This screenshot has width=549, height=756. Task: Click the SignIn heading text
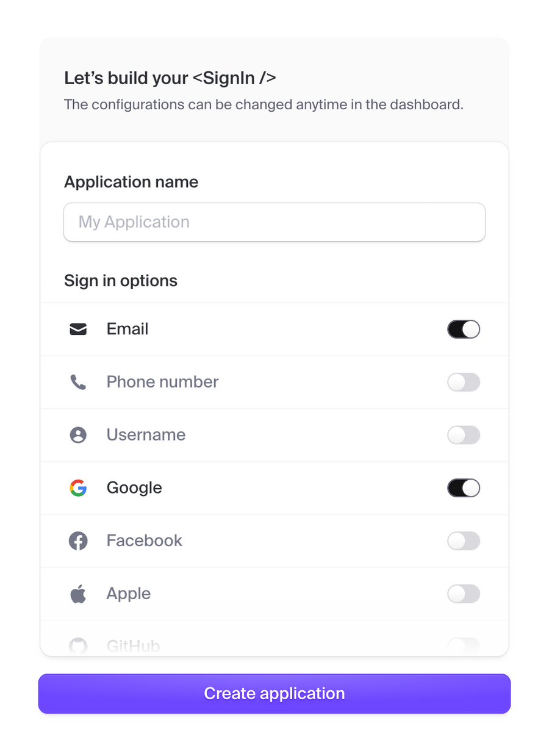click(x=170, y=78)
